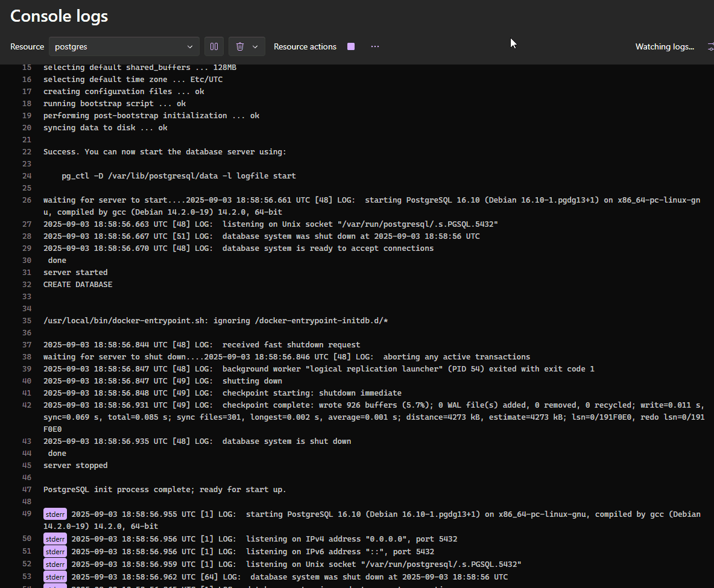The height and width of the screenshot is (588, 714).
Task: Click the 'server stopped' log entry
Action: 75,466
